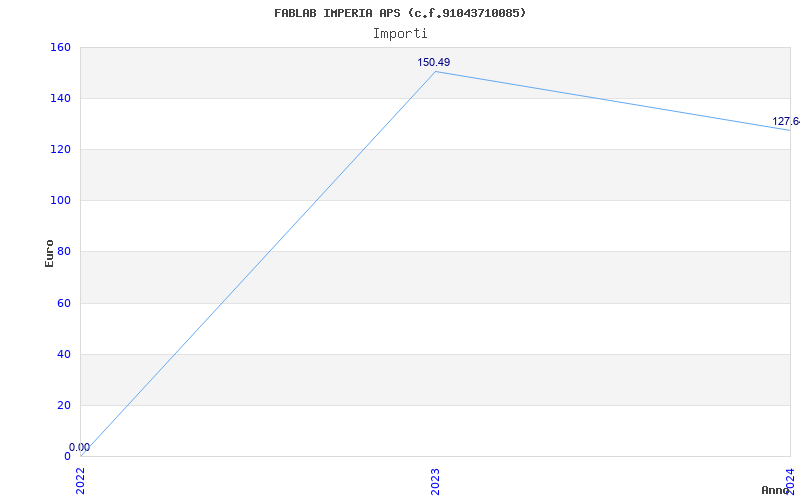Image resolution: width=800 pixels, height=500 pixels.
Task: Select the 127.64 data label at 2024
Action: 786,121
